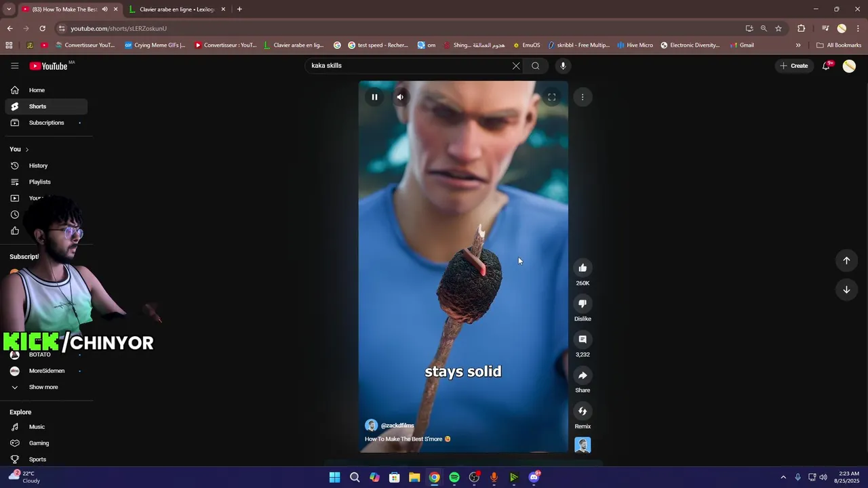Start voice search with the microphone icon
This screenshot has height=488, width=868.
click(x=563, y=66)
